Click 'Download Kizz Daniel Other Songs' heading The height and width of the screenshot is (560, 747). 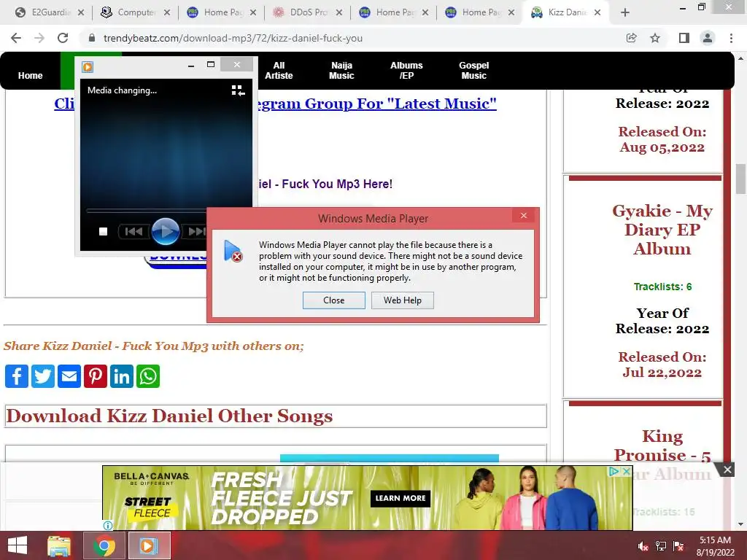pos(169,416)
